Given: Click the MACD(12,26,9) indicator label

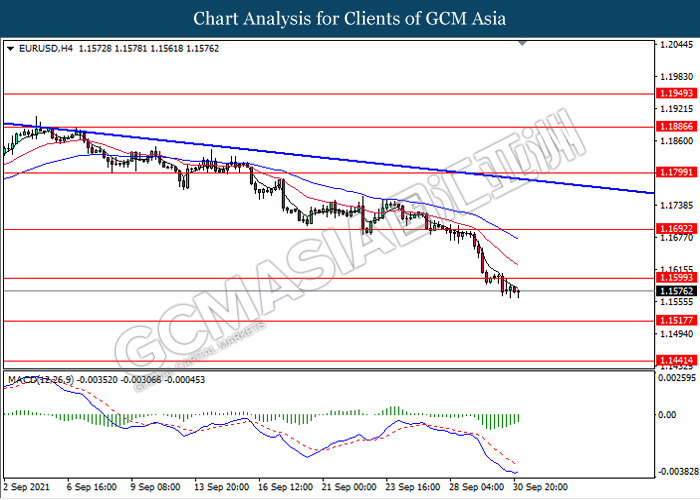Looking at the screenshot, I should click(41, 380).
